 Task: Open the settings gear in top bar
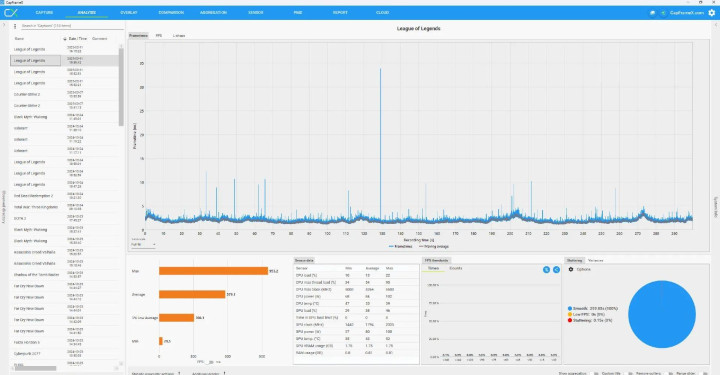tap(711, 13)
